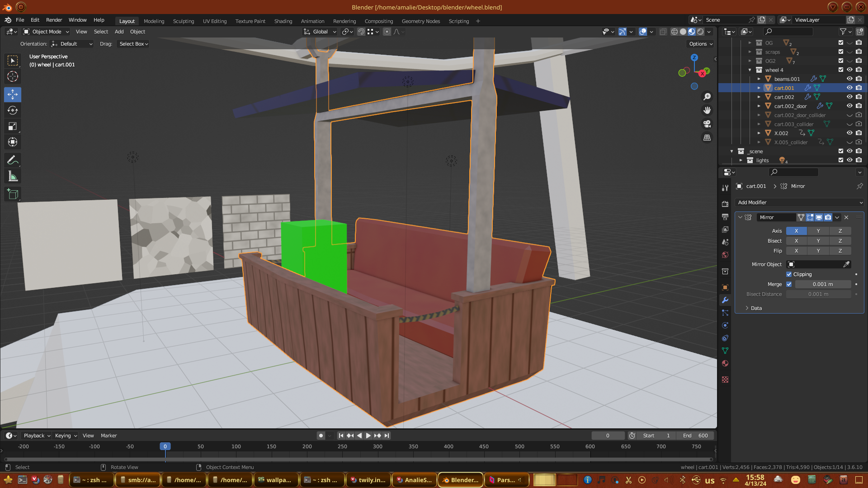Open the Render menu
Image resolution: width=868 pixels, height=488 pixels.
point(54,20)
